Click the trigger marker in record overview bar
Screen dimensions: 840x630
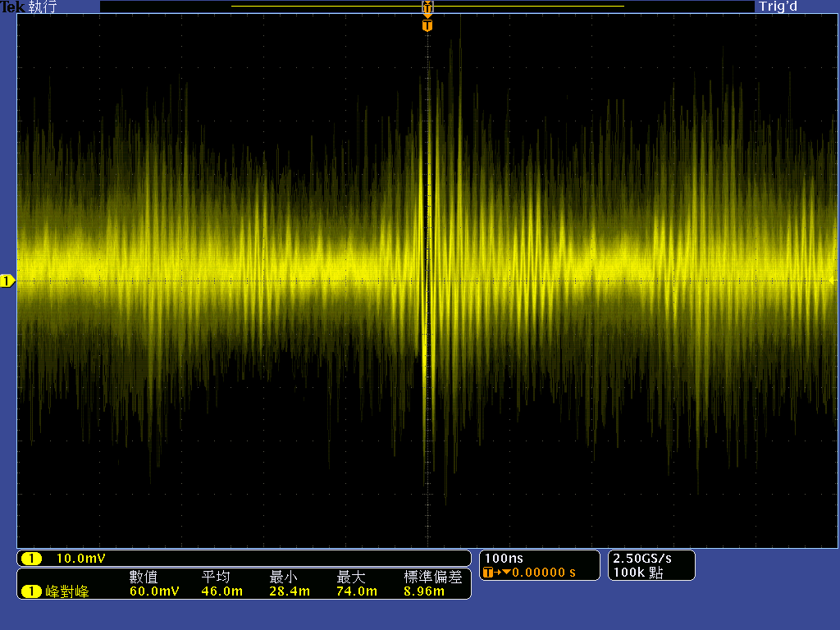(427, 7)
